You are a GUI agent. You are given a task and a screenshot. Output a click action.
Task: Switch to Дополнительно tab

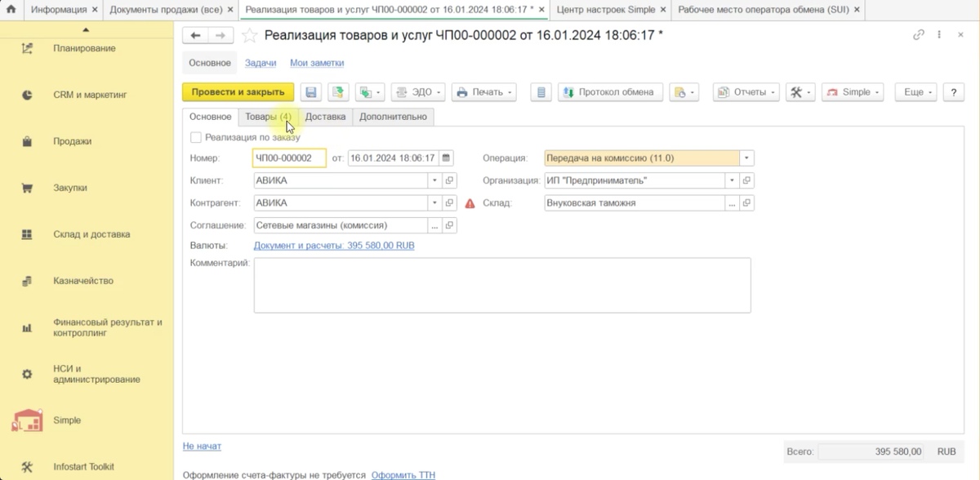tap(393, 117)
